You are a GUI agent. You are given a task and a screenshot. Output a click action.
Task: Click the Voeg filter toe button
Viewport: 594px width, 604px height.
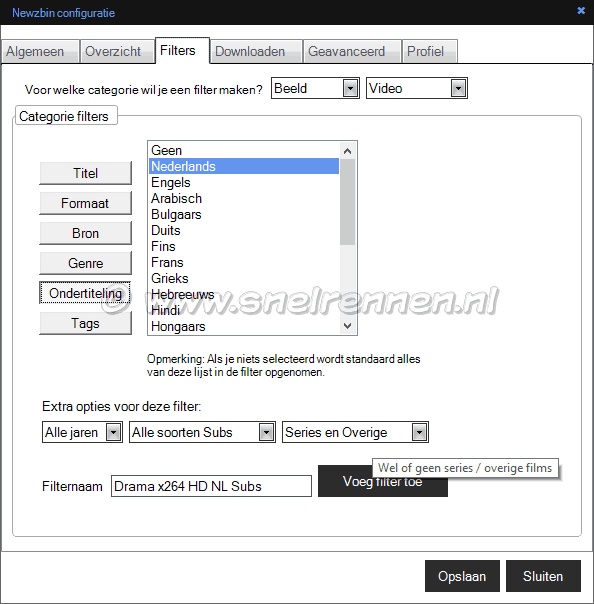pos(383,481)
